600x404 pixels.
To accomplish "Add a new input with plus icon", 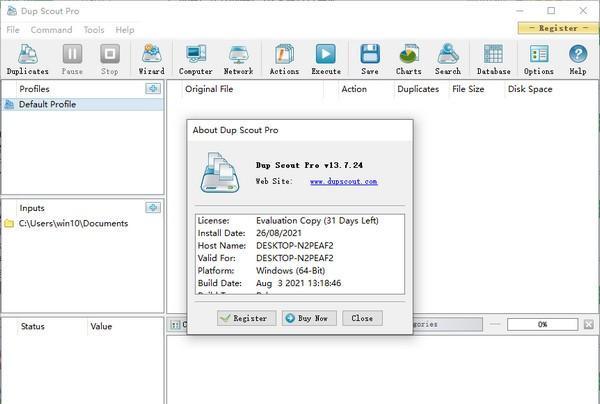I will [x=153, y=207].
